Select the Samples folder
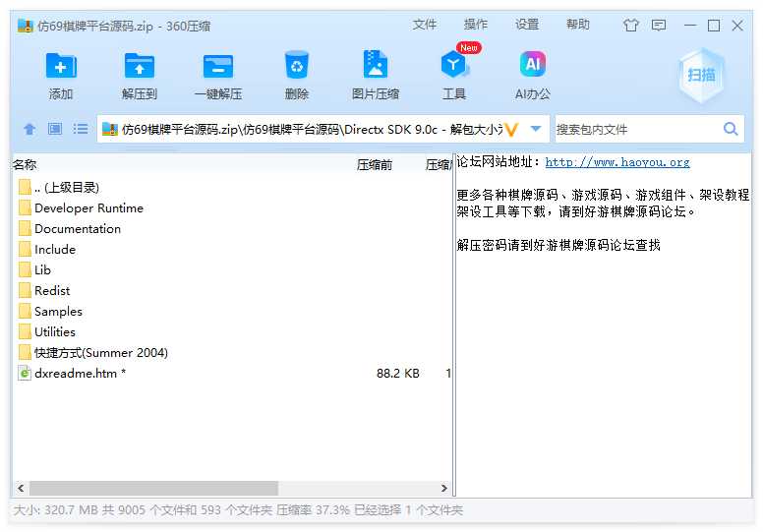The image size is (763, 532). (x=58, y=312)
